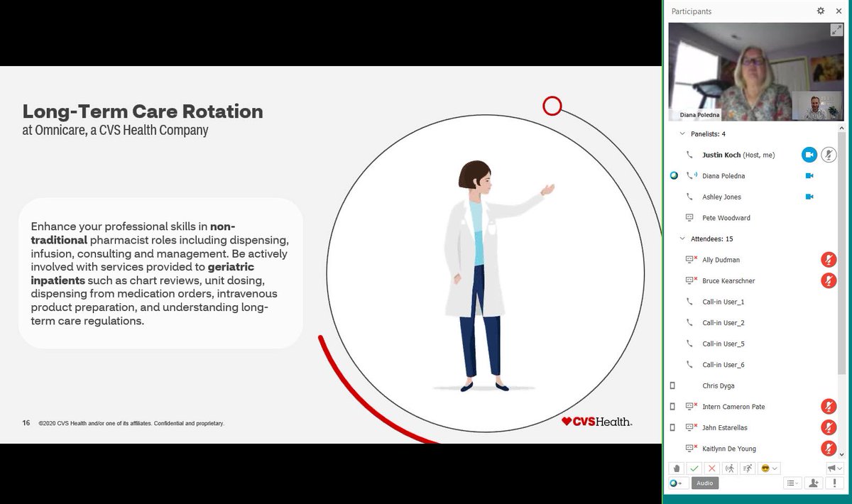852x504 pixels.
Task: Click the Raise Hand icon
Action: 677,469
